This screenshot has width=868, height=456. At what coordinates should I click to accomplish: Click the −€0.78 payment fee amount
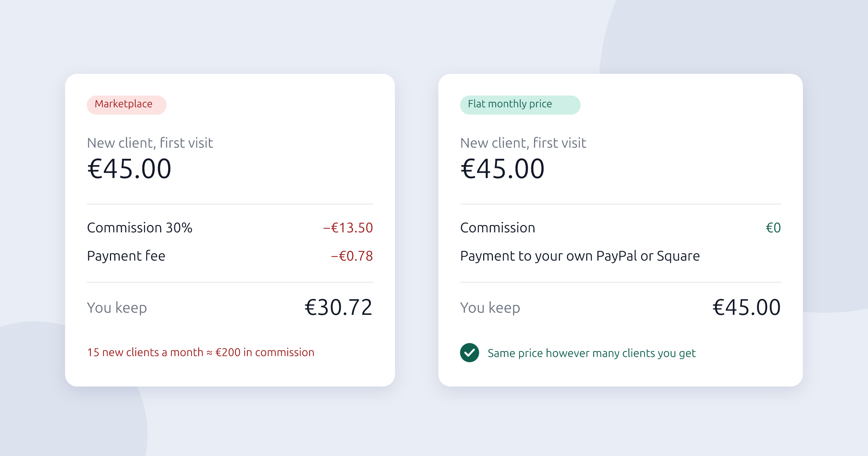[x=352, y=256]
